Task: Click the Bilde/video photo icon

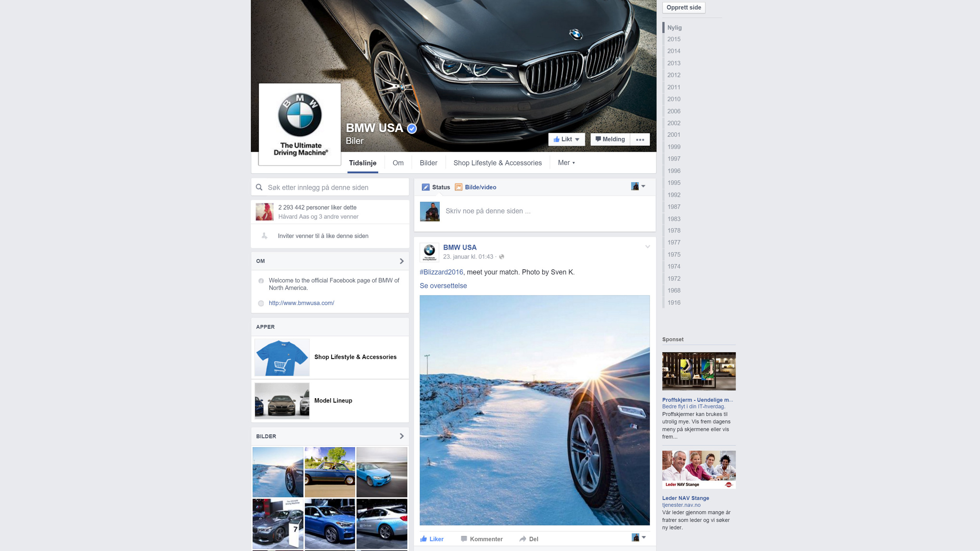Action: pyautogui.click(x=458, y=187)
